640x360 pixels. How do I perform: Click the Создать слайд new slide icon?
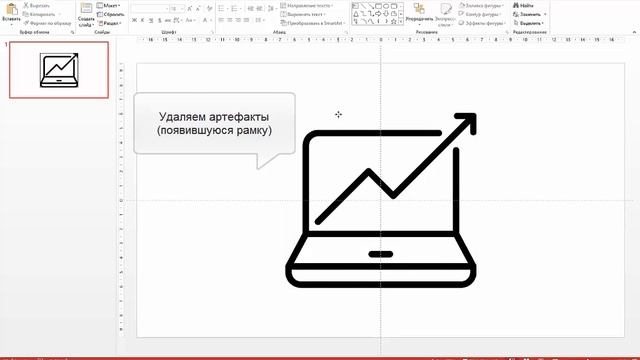(86, 8)
